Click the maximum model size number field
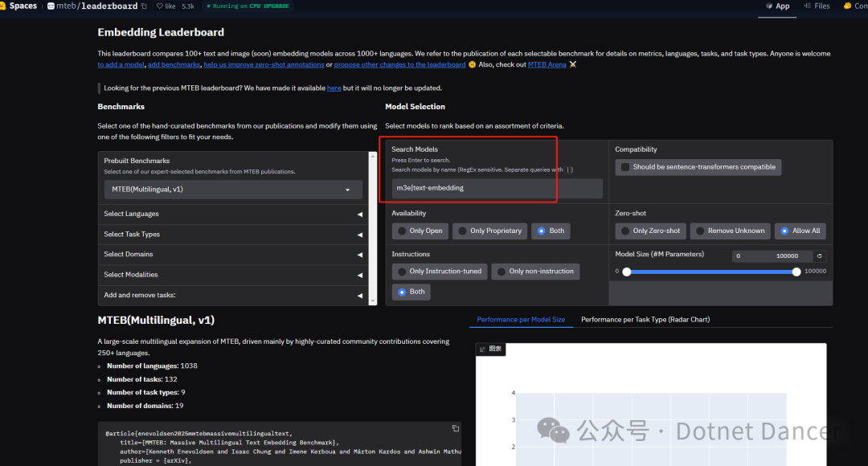The width and height of the screenshot is (868, 466). [x=792, y=255]
